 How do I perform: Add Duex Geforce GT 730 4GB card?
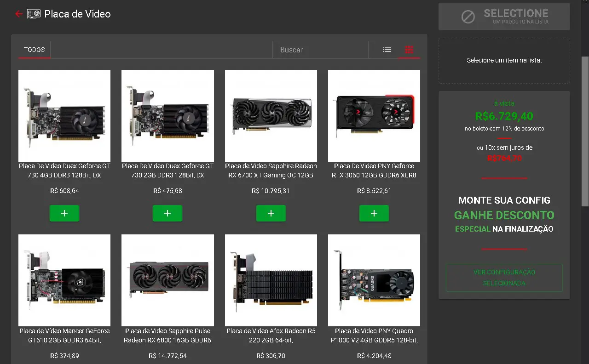click(x=64, y=213)
